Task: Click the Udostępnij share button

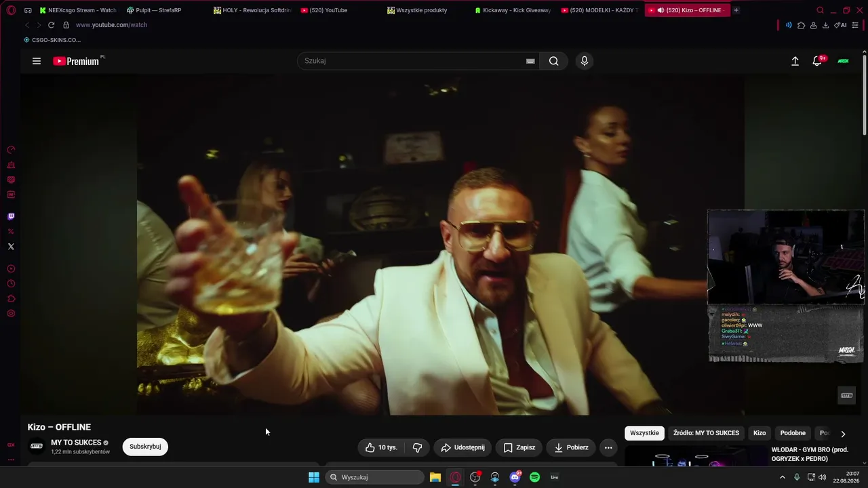Action: tap(462, 447)
